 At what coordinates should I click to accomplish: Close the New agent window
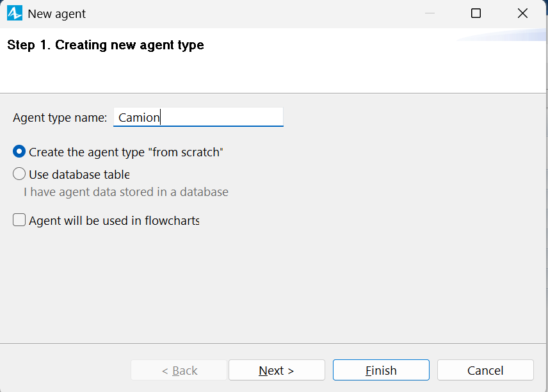tap(522, 13)
